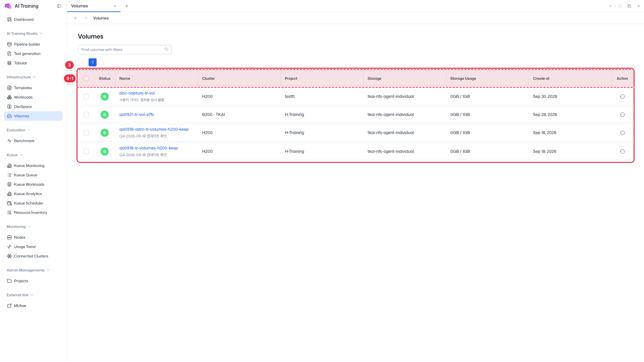Screen dimensions: 644x362
Task: Open action menu for qa0921-tr-vol-e7fc row
Action: (623, 115)
